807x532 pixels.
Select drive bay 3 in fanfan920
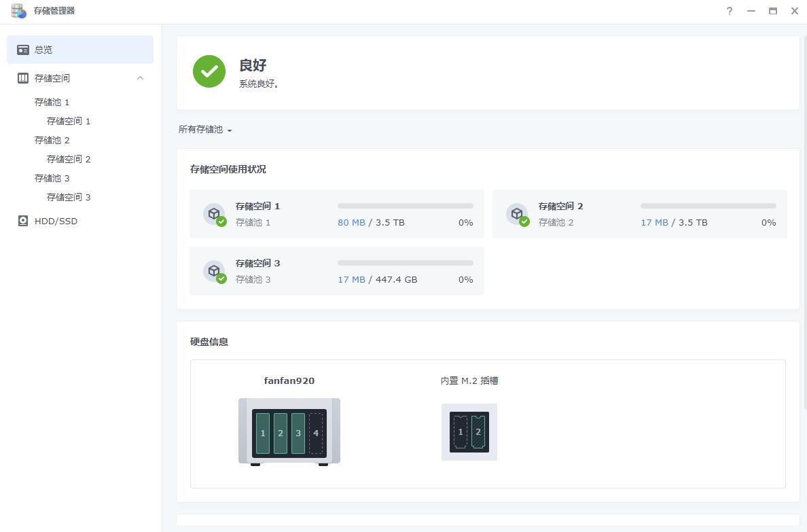(298, 433)
